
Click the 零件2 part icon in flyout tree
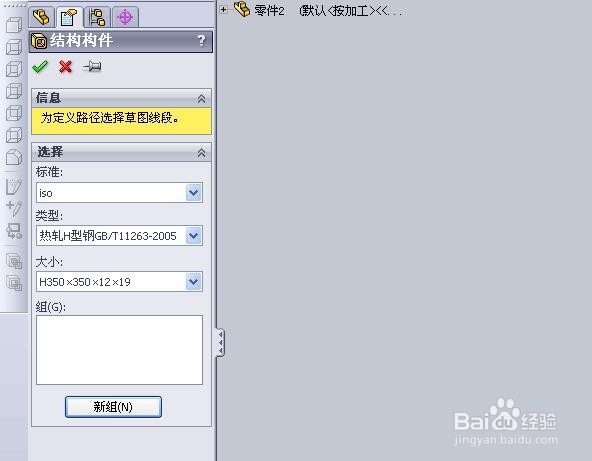(x=242, y=9)
